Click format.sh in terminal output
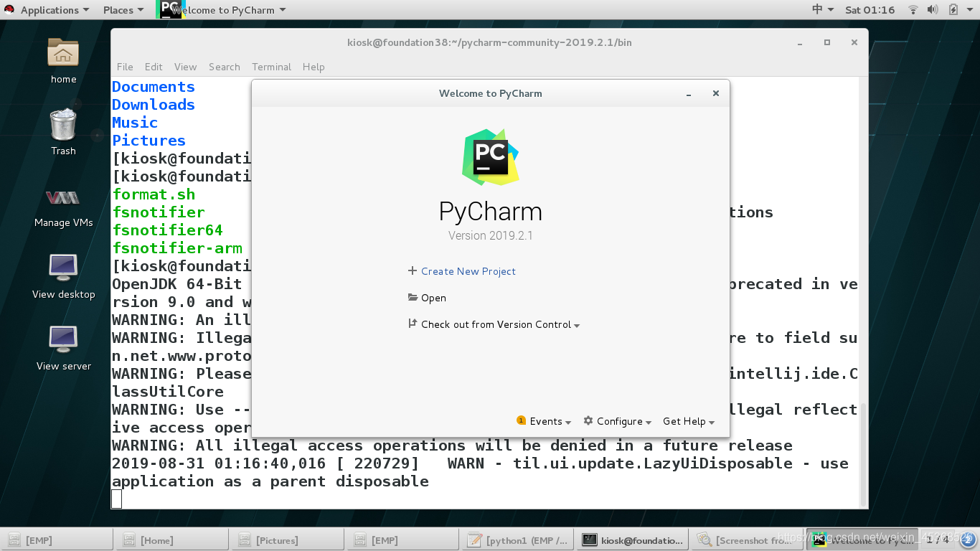Viewport: 980px width, 551px height. (x=154, y=194)
